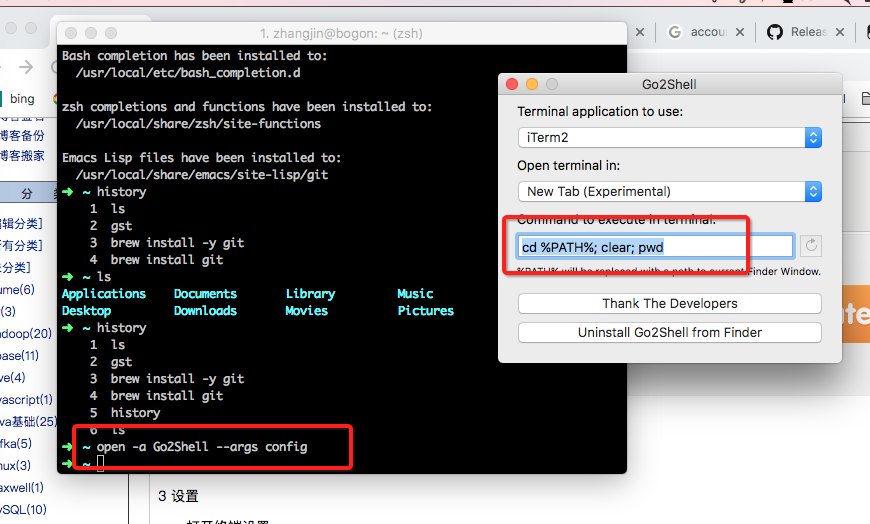This screenshot has height=524, width=870.
Task: Click the Desktop folder name in terminal
Action: tap(87, 311)
